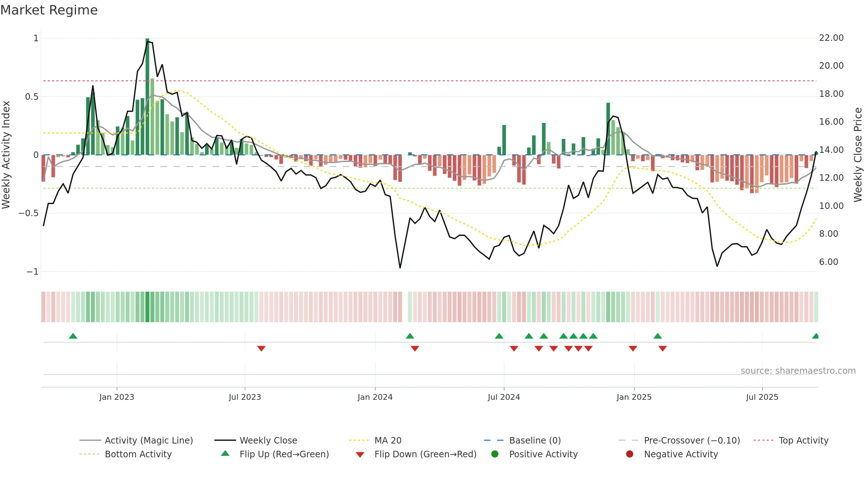Screen dimensions: 868x488
Task: Click the last flip-up marker at chart end
Action: pos(815,336)
